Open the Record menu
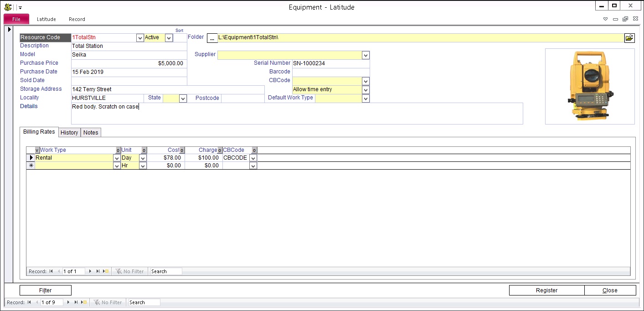The image size is (644, 311). coord(77,19)
